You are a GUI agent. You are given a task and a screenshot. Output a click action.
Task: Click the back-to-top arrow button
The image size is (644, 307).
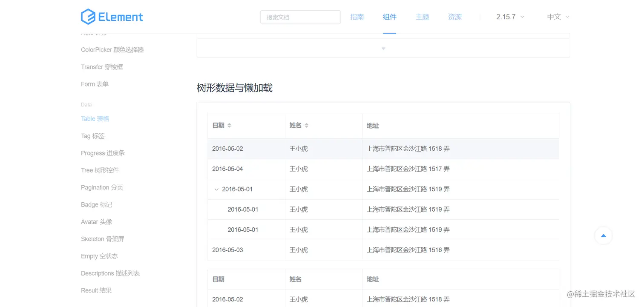click(603, 235)
